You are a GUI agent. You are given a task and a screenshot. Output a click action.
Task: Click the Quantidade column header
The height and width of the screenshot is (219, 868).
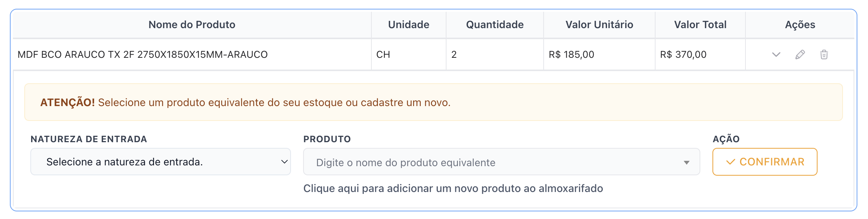click(x=495, y=25)
